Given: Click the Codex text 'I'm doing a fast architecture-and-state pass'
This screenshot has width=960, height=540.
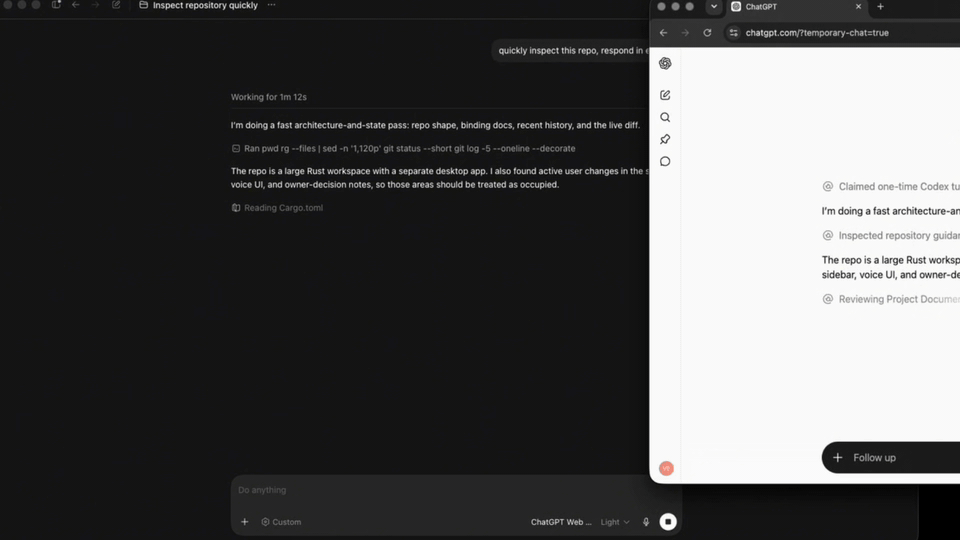Looking at the screenshot, I should 435,125.
